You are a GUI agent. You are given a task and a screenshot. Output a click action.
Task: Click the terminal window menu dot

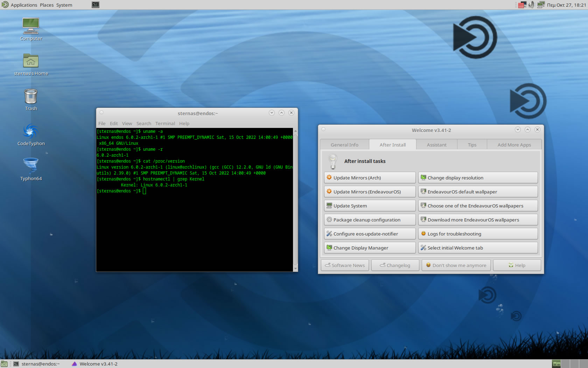click(x=101, y=113)
